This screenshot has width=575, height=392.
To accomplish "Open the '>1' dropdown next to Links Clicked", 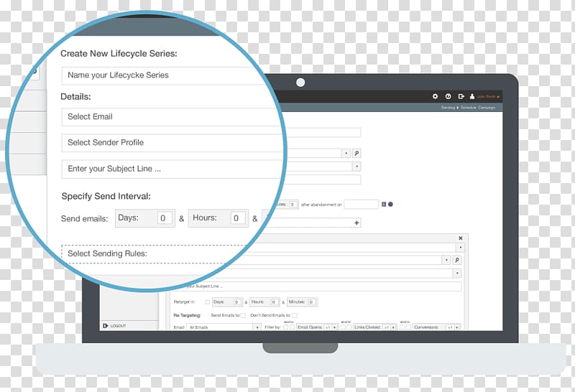I will tap(389, 327).
